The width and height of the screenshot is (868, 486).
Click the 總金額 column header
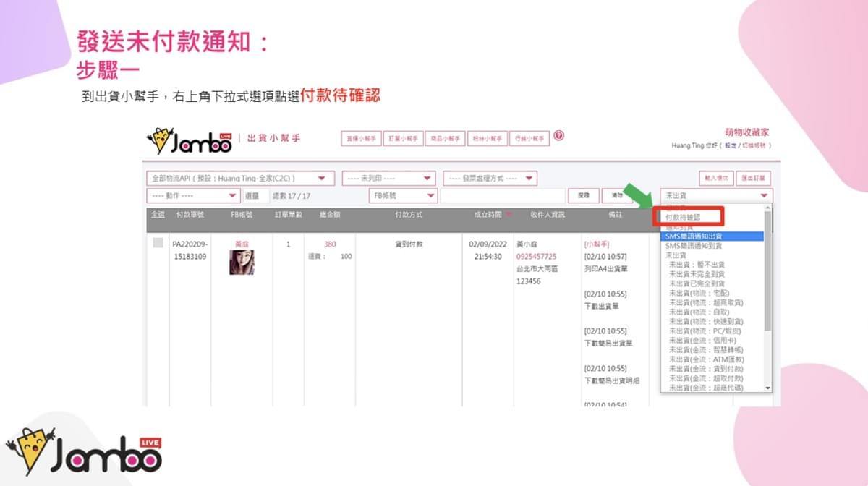tap(329, 215)
